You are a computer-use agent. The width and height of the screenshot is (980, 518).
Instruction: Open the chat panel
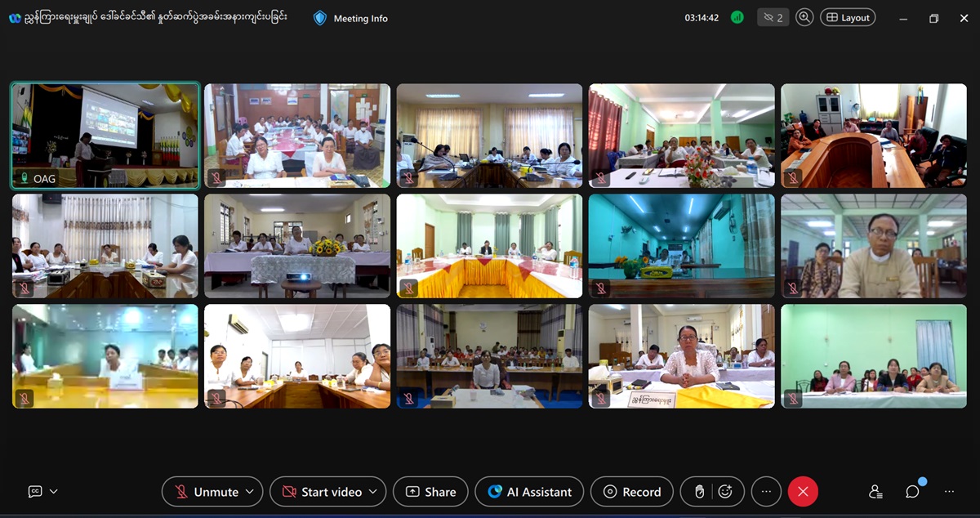[x=912, y=492]
